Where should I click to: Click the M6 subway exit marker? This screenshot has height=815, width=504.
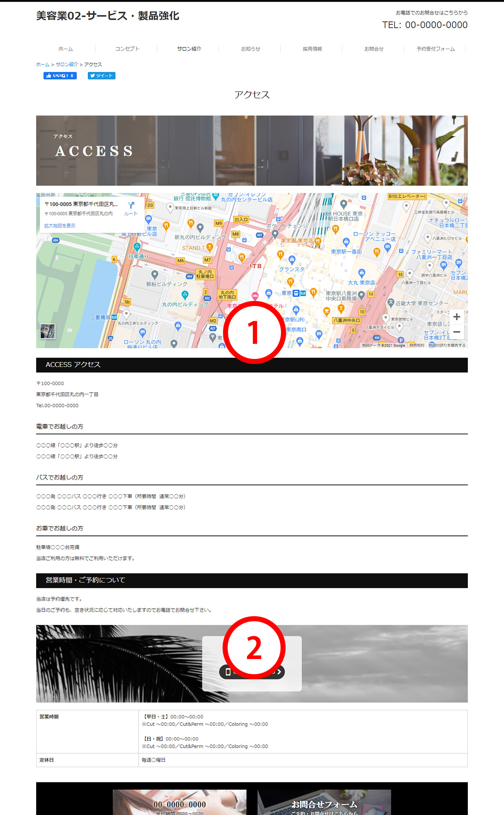(x=181, y=261)
